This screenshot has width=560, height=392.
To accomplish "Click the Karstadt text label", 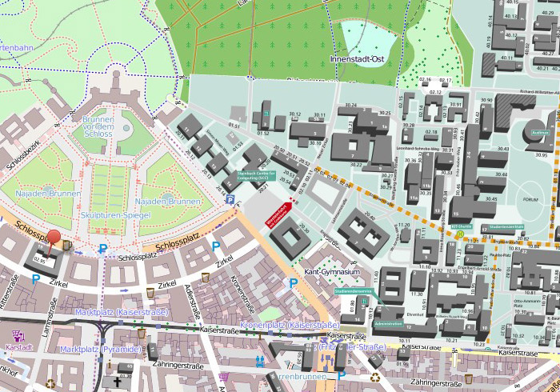I will pos(19,347).
